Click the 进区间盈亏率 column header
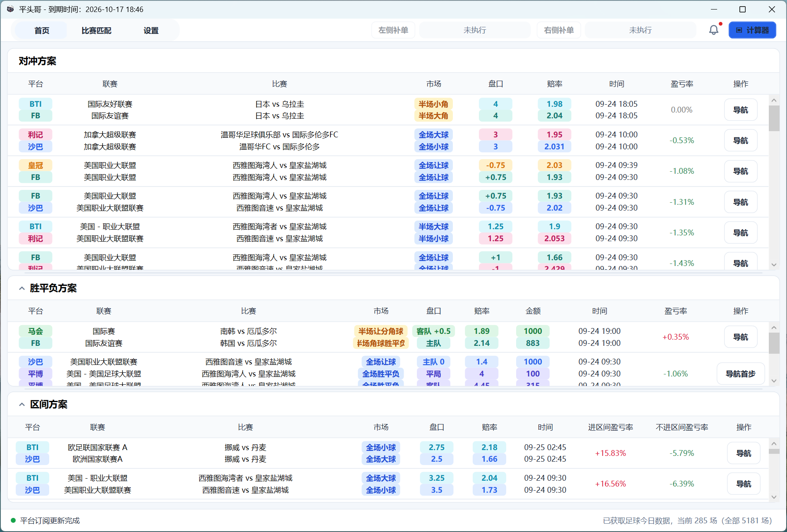787x532 pixels. click(x=610, y=427)
